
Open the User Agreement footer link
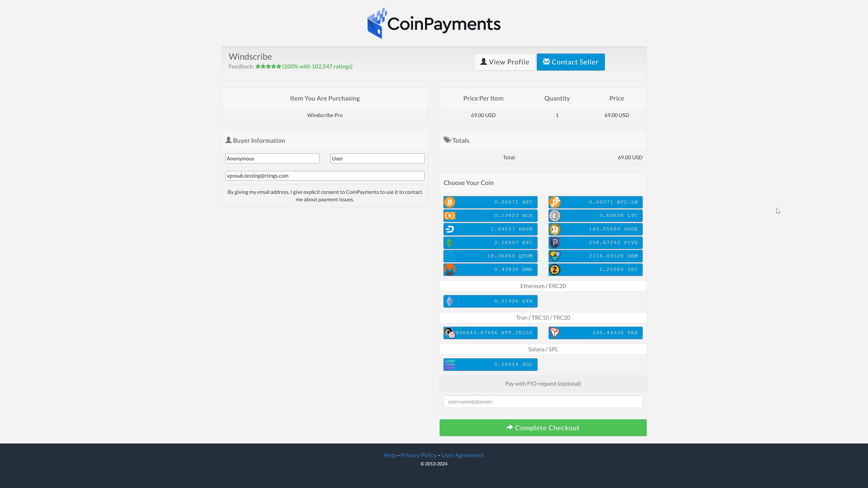point(462,455)
